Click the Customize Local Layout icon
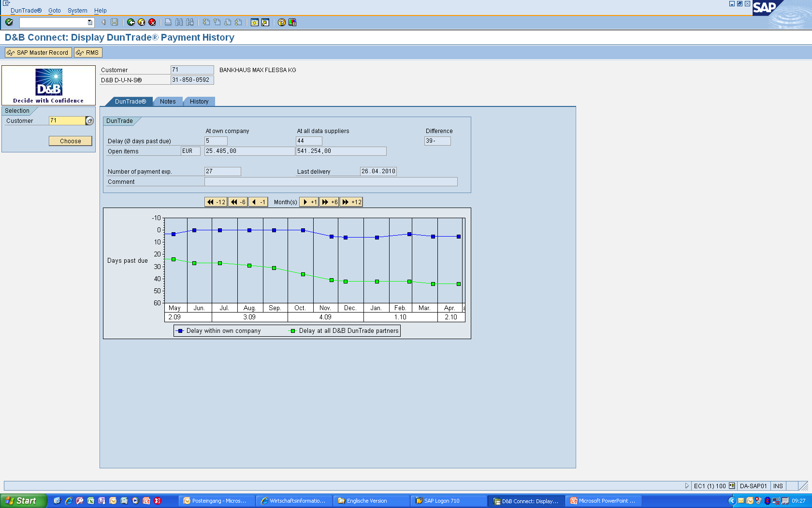Screen dimensions: 812x508 tap(292, 22)
